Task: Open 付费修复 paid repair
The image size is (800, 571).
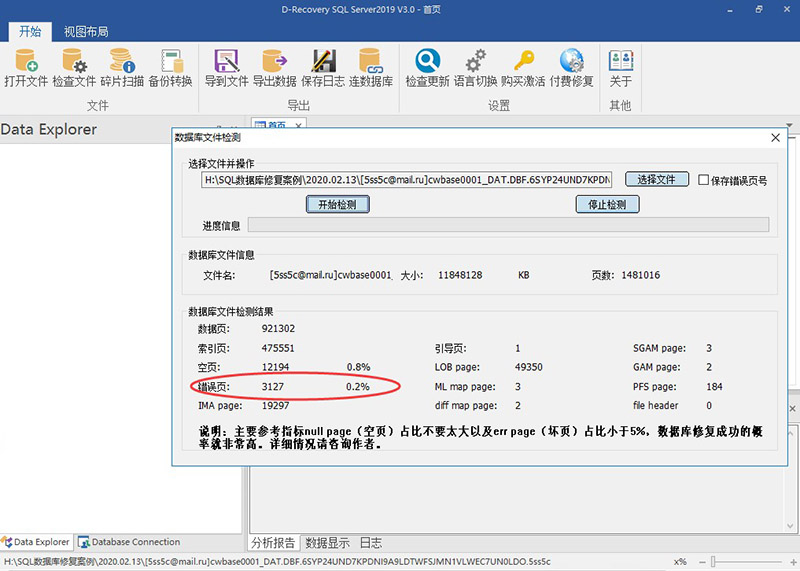Action: 571,68
